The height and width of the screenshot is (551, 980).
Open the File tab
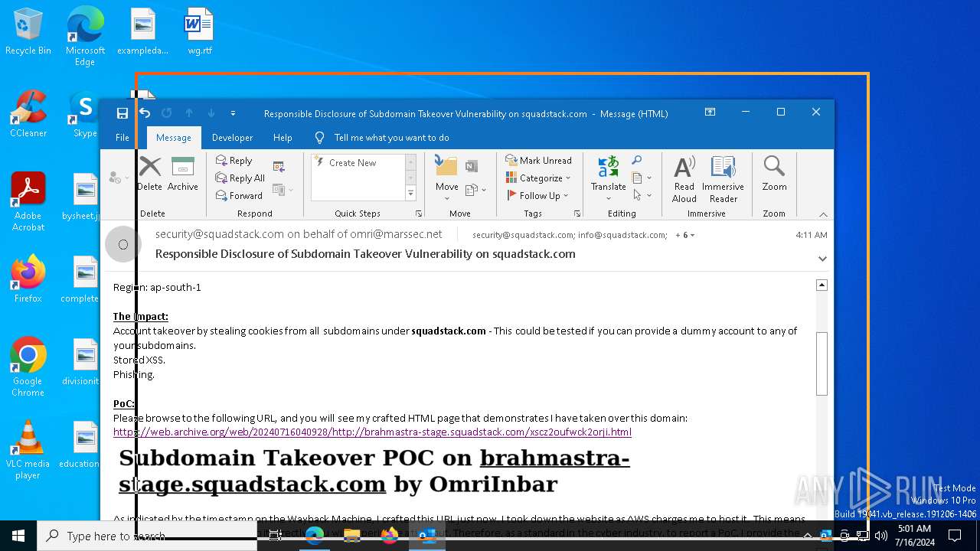122,138
